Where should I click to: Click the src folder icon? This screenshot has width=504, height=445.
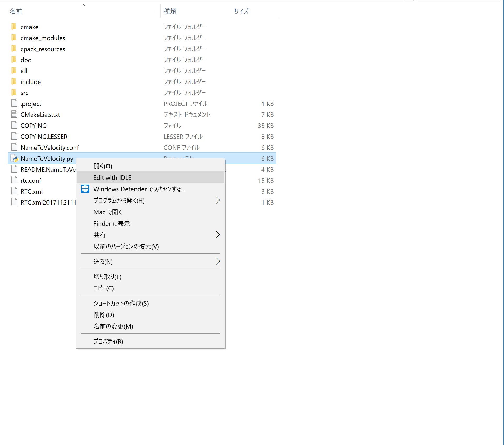(x=14, y=92)
